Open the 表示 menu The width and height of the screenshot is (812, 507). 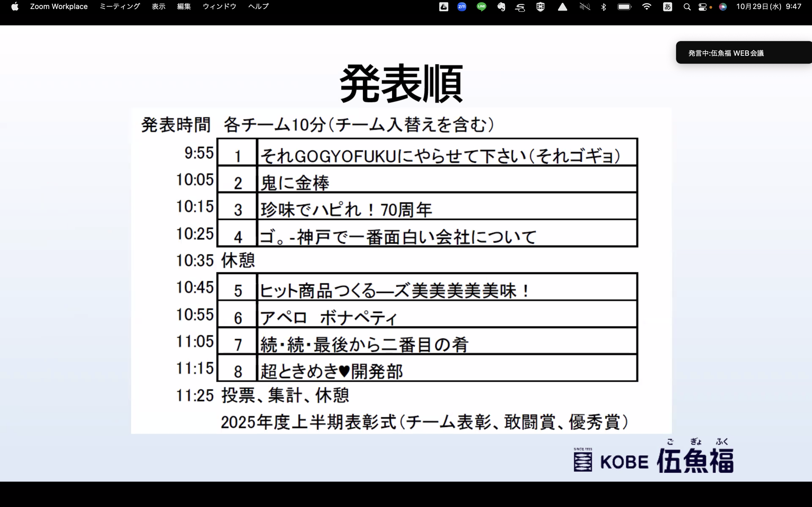158,7
